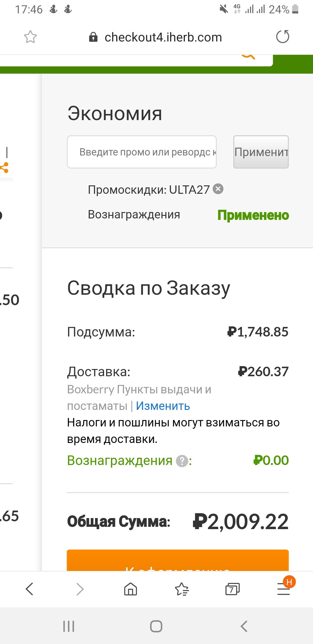Viewport: 313px width, 644px height.
Task: Tap the orange checkout button
Action: pos(178,560)
